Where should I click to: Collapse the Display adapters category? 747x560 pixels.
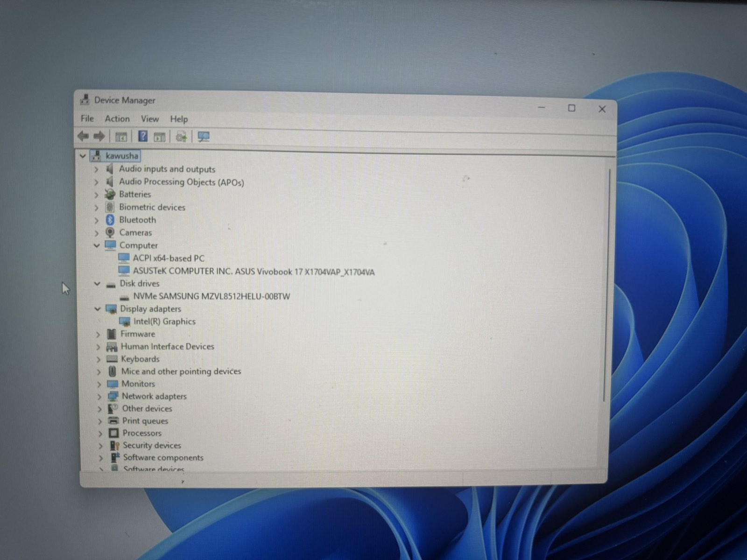(x=98, y=308)
